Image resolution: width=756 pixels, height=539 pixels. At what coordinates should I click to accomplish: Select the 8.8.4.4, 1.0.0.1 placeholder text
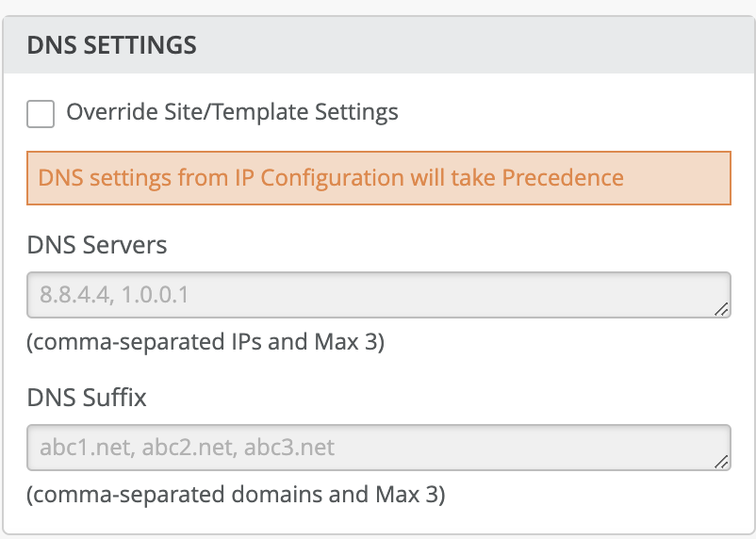click(114, 296)
